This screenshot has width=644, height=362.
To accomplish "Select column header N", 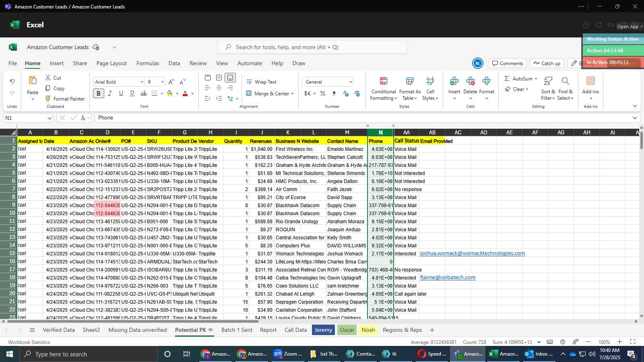I will 380,132.
